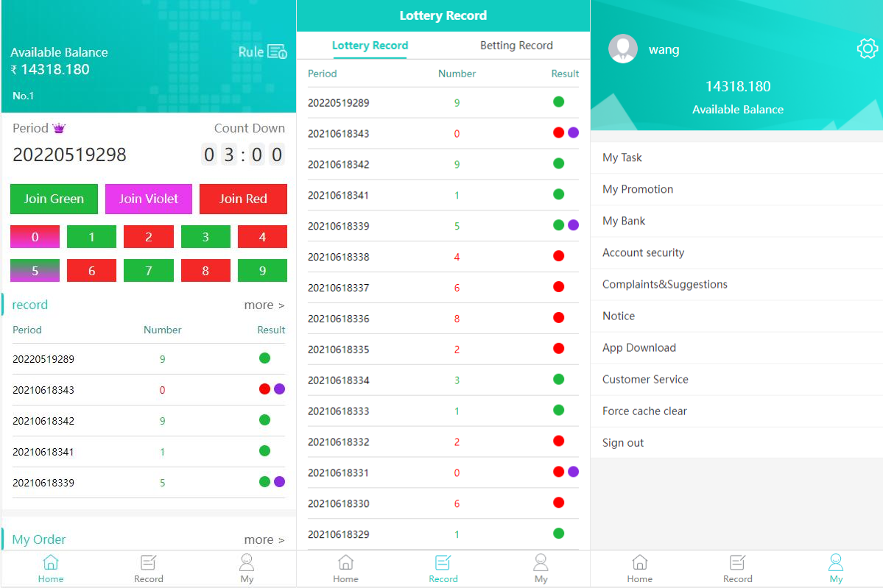Switch to the Betting Record tab
This screenshot has width=883, height=588.
(516, 45)
